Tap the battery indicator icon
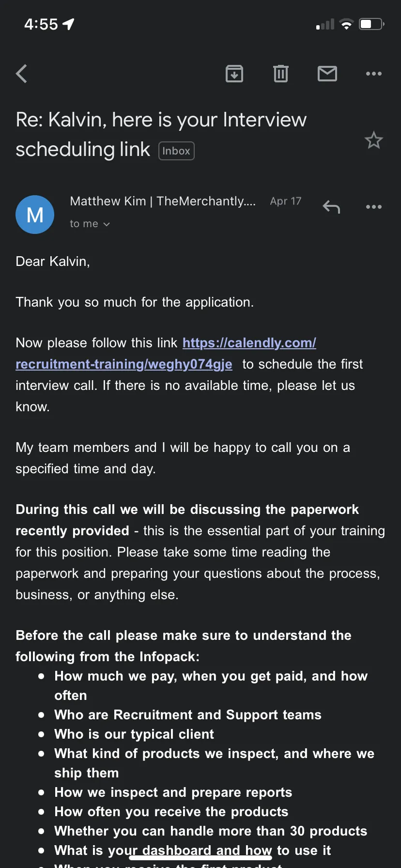Image resolution: width=401 pixels, height=868 pixels. tap(372, 24)
